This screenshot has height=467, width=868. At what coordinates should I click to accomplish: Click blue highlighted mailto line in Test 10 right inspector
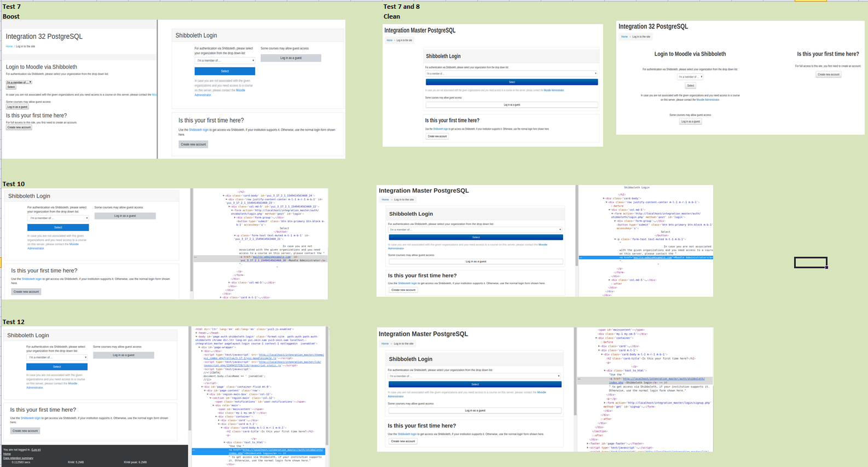pyautogui.click(x=646, y=257)
